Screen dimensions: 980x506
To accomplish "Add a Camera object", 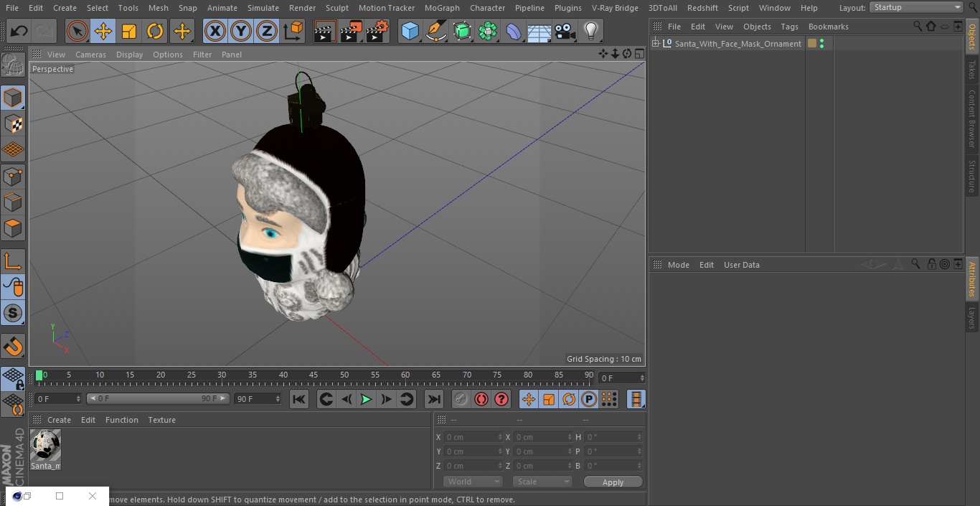I will (565, 31).
